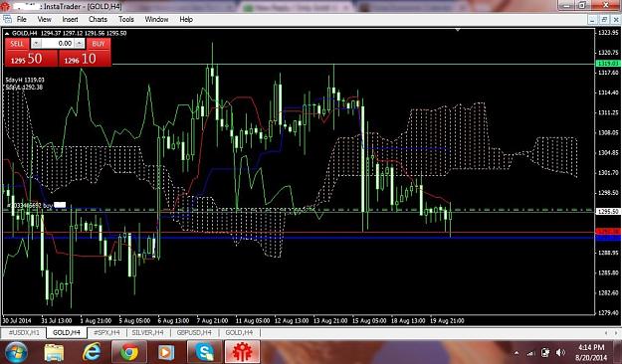Click the 7 Aug 21:00 time axis label
The width and height of the screenshot is (622, 364).
click(212, 321)
